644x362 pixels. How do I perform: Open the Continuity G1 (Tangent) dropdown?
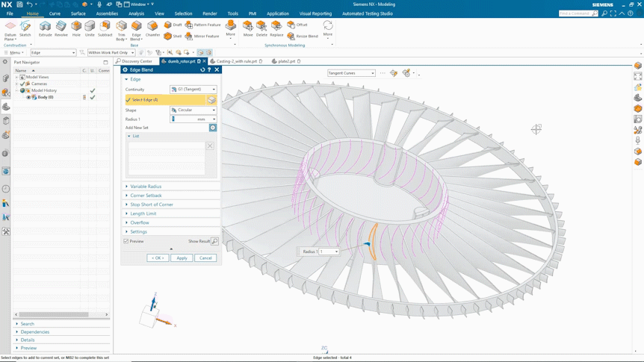point(193,89)
